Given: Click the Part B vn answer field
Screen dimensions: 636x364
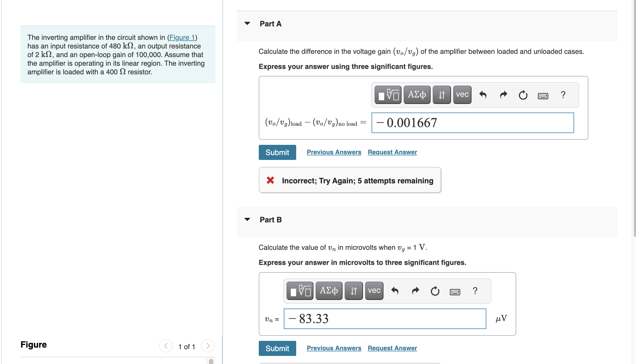Looking at the screenshot, I should tap(385, 319).
